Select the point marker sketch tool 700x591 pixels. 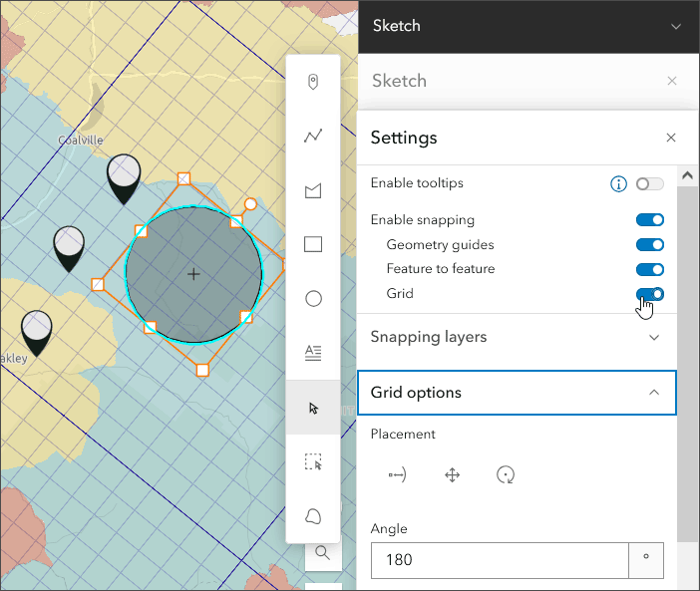pos(313,82)
